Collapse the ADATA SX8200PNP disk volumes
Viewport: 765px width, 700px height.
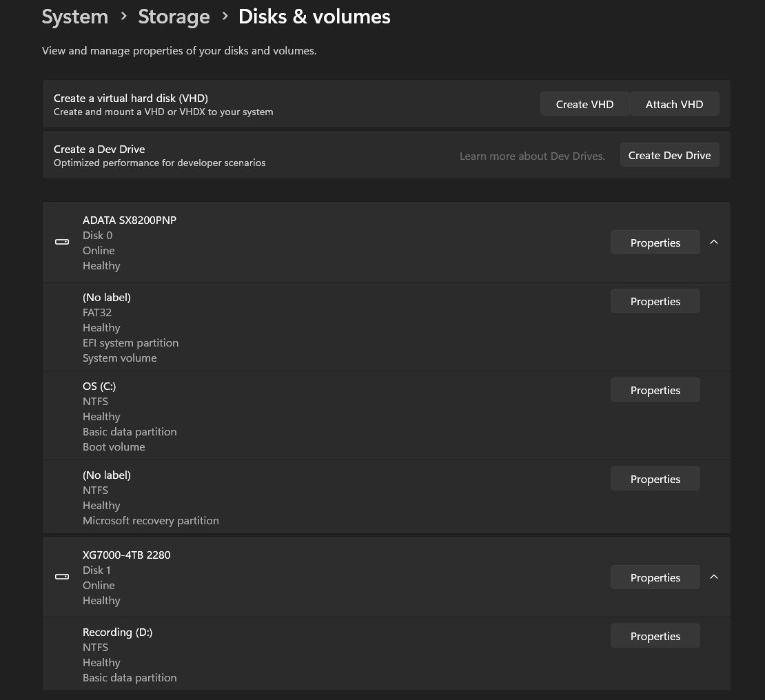click(714, 242)
